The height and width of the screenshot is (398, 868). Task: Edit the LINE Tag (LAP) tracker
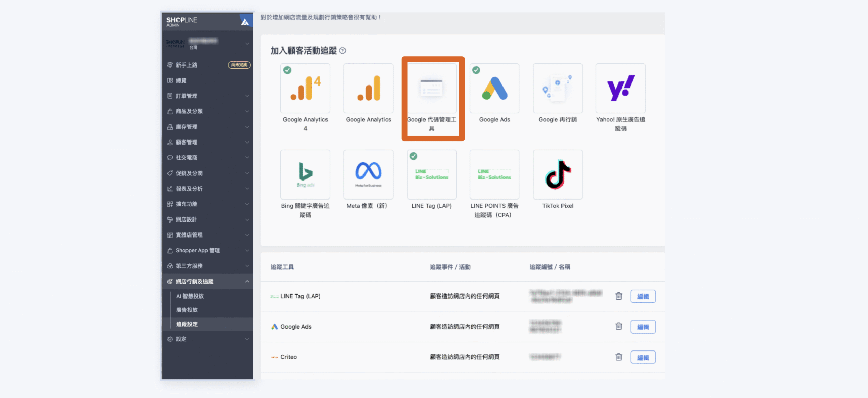(643, 296)
